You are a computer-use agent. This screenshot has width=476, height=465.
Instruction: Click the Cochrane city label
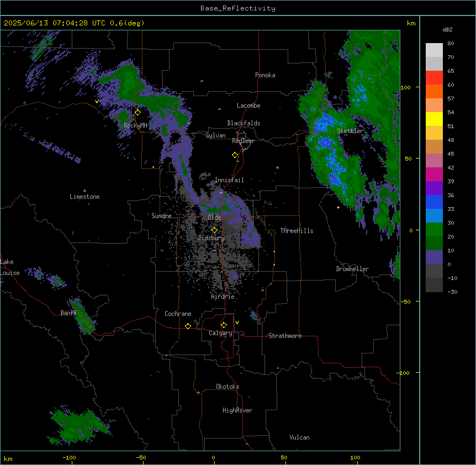coord(178,314)
